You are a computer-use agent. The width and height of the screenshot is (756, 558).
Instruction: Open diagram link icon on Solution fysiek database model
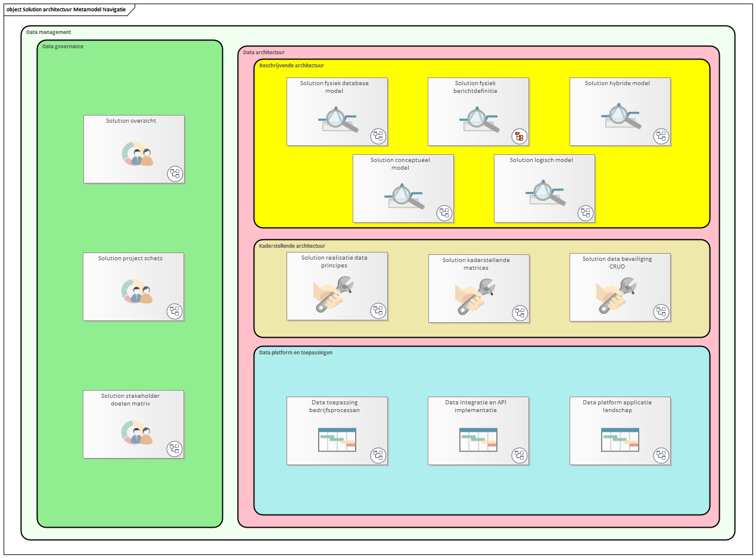point(378,136)
